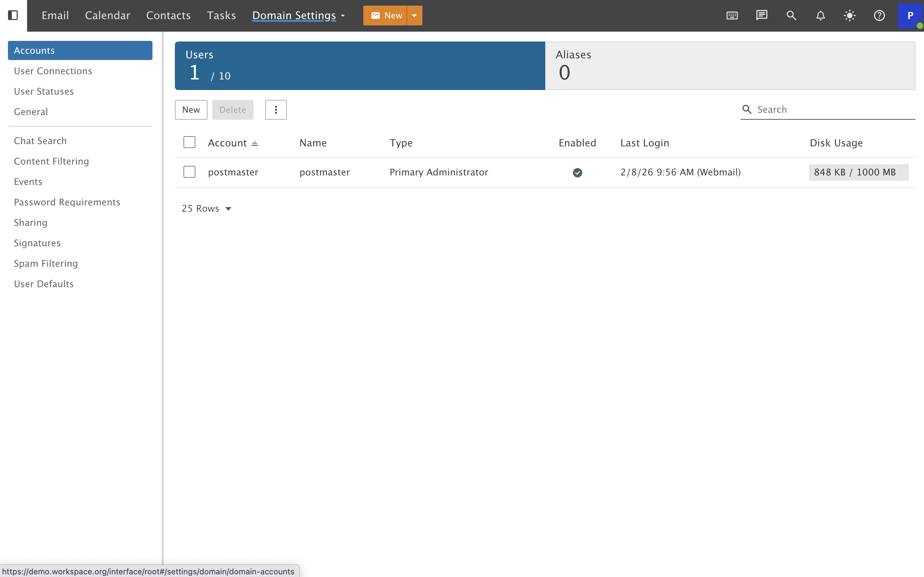Go to the Calendar section
Image resolution: width=924 pixels, height=577 pixels.
click(107, 15)
